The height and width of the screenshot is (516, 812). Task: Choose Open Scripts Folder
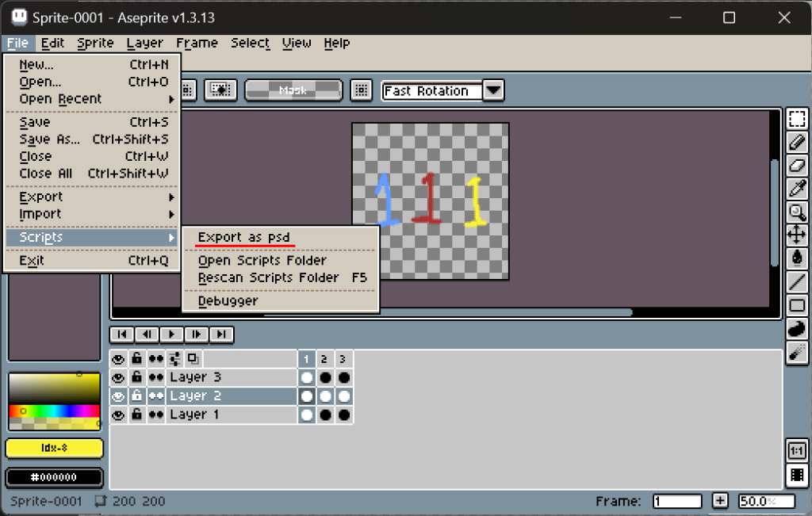[281, 260]
